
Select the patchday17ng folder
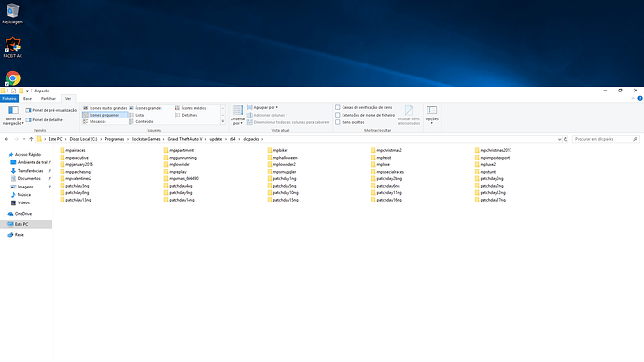pos(490,200)
